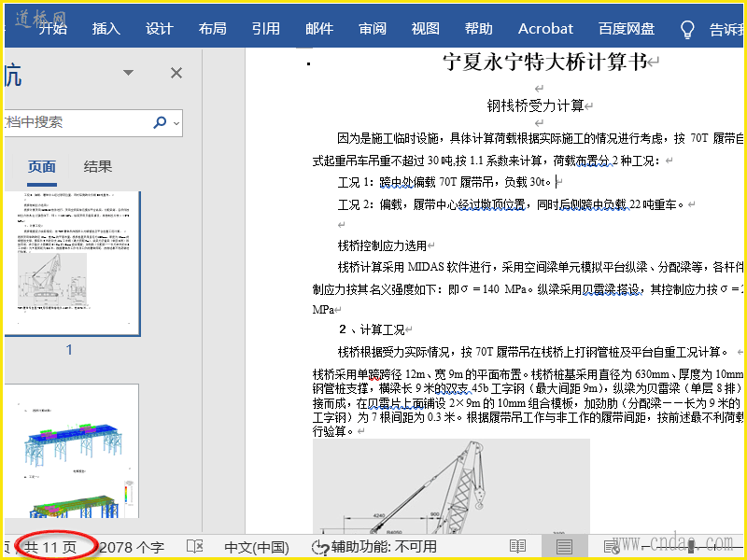Click the 共 11 页 page count
Image resolution: width=747 pixels, height=560 pixels.
(50, 547)
